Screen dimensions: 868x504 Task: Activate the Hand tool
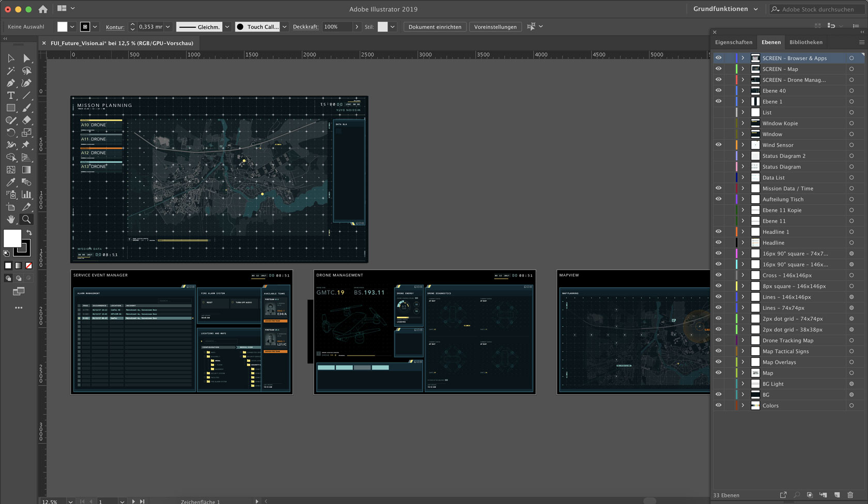coord(11,220)
